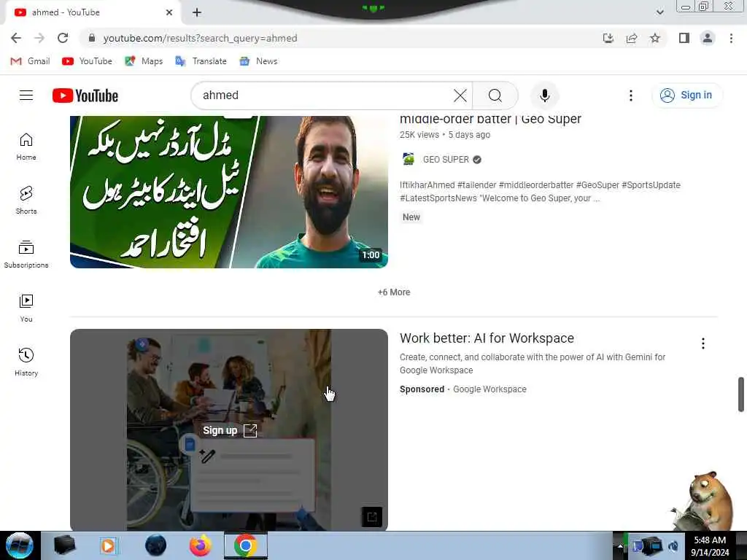Launch Firefox from the taskbar

(200, 545)
